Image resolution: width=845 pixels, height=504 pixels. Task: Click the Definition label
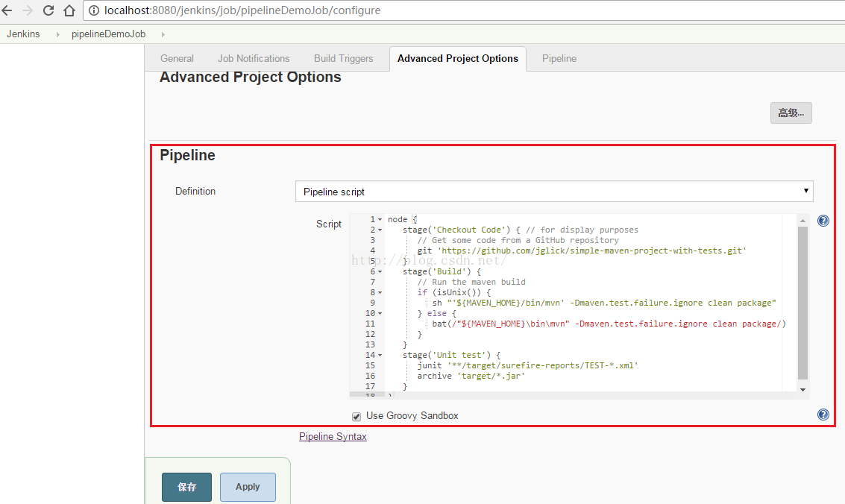[x=195, y=191]
